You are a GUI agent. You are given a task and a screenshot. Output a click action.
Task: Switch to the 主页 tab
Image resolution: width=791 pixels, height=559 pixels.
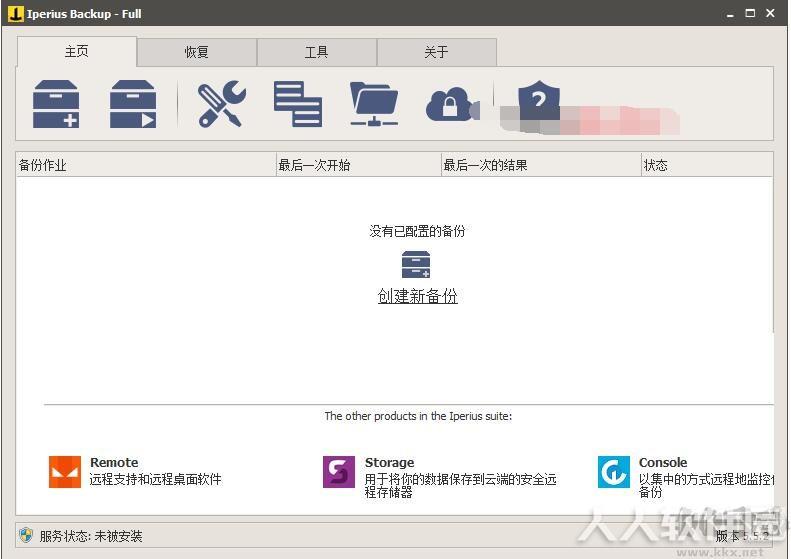pyautogui.click(x=77, y=51)
